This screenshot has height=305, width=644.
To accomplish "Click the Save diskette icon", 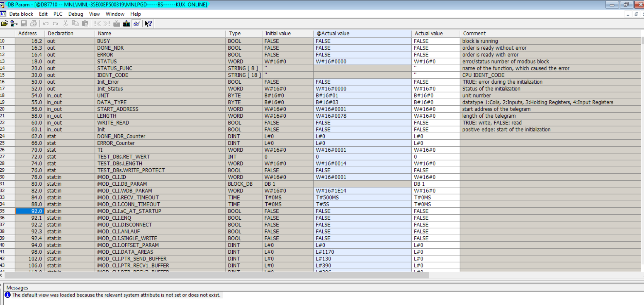I will coord(24,23).
